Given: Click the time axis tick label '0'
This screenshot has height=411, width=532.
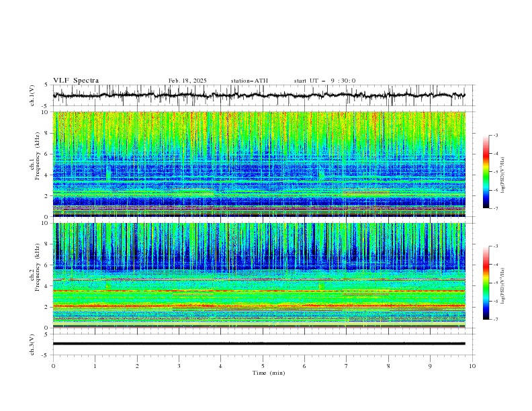Looking at the screenshot, I should [53, 366].
